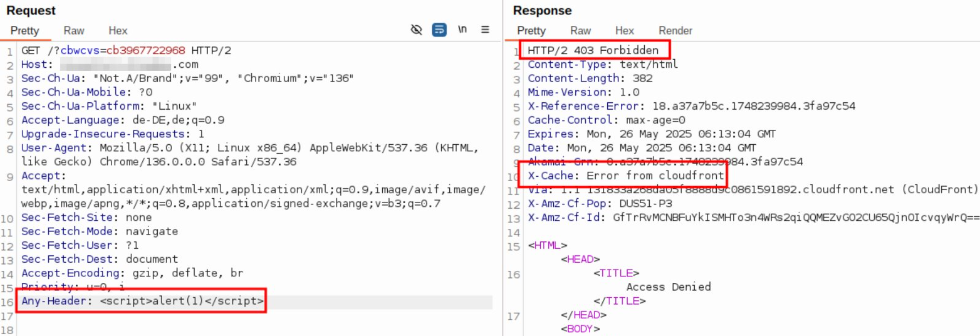The height and width of the screenshot is (336, 980).
Task: Switch to the Response Raw tab
Action: click(x=580, y=30)
